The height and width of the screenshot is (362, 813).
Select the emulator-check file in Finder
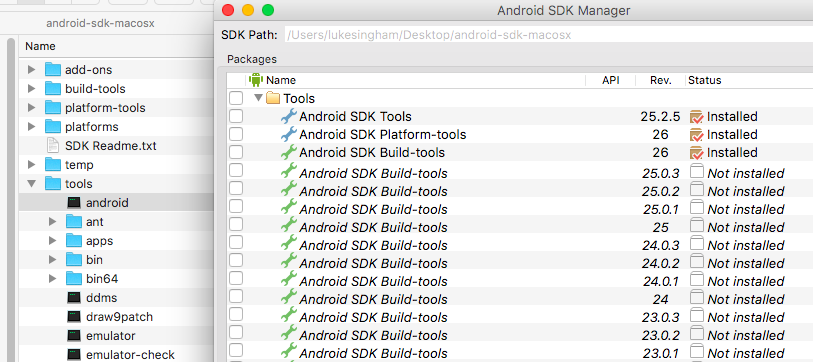coord(130,355)
